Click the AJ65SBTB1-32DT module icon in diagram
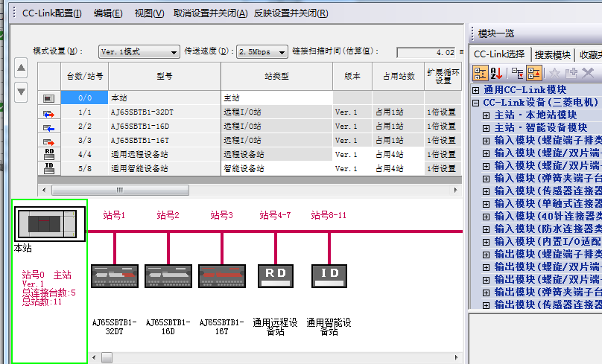Viewport: 602px width, 364px height. (114, 275)
